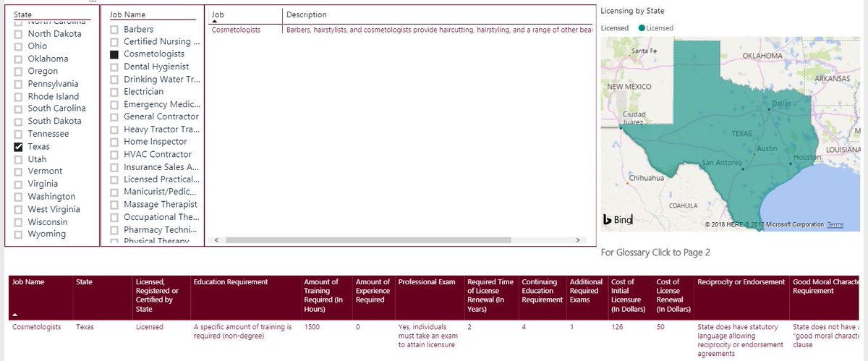
Task: Check the Ohio state checkbox
Action: (19, 46)
